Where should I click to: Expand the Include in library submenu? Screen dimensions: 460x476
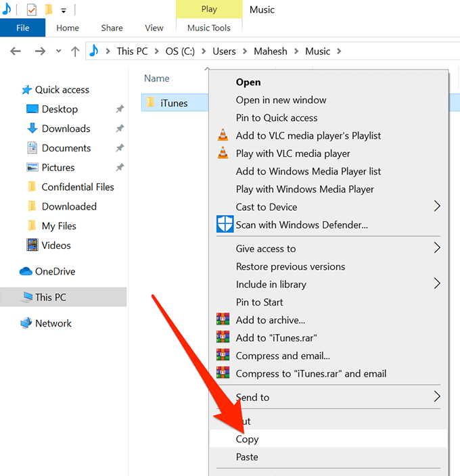pos(329,285)
